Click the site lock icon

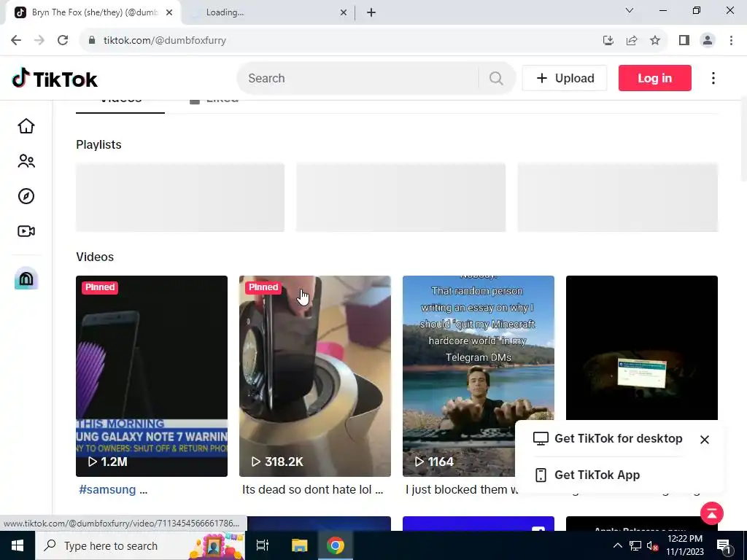pyautogui.click(x=92, y=41)
